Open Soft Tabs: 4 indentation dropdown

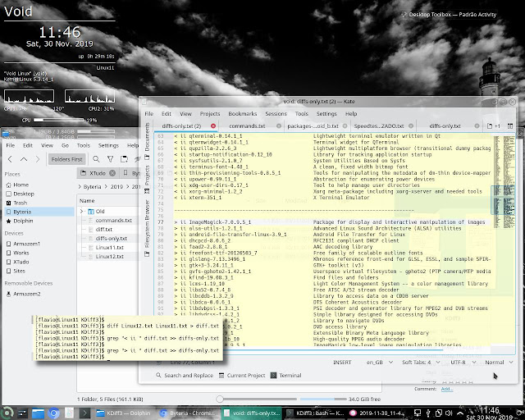pyautogui.click(x=421, y=363)
